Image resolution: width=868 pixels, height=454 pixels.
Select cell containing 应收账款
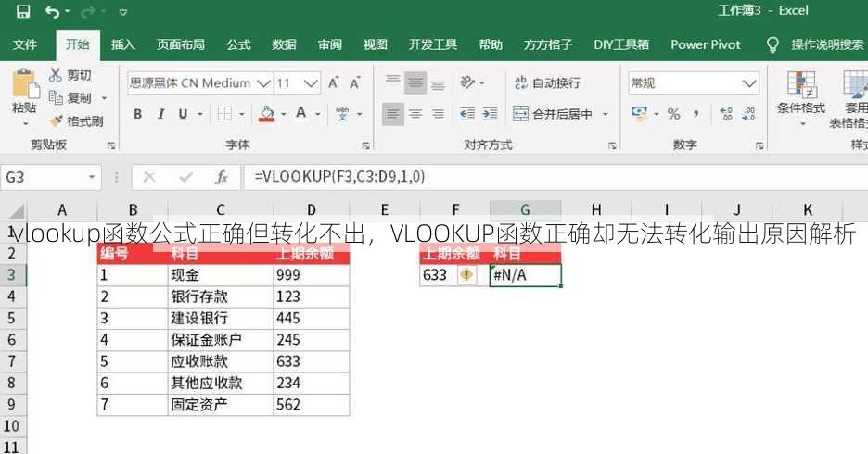click(x=221, y=361)
